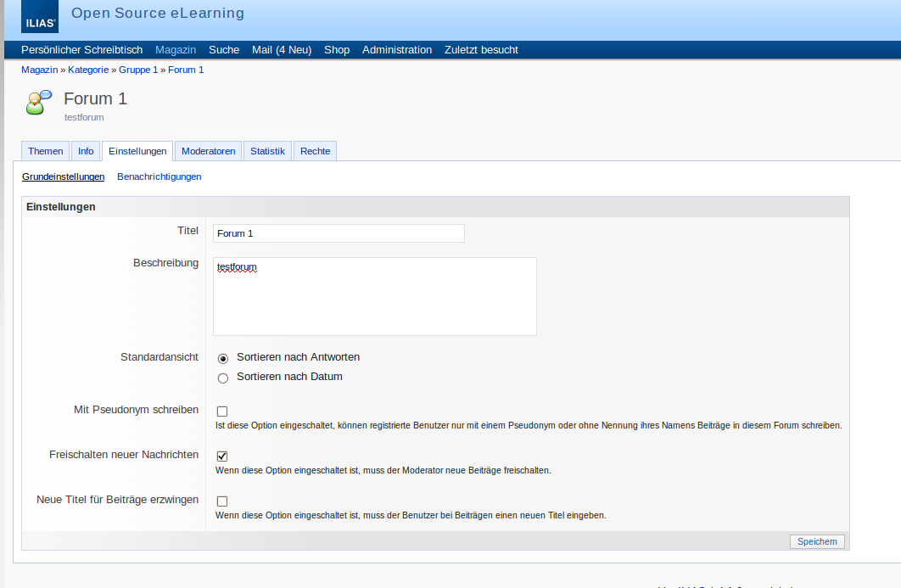Enable Mit Pseudonym schreiben checkbox

pyautogui.click(x=222, y=412)
